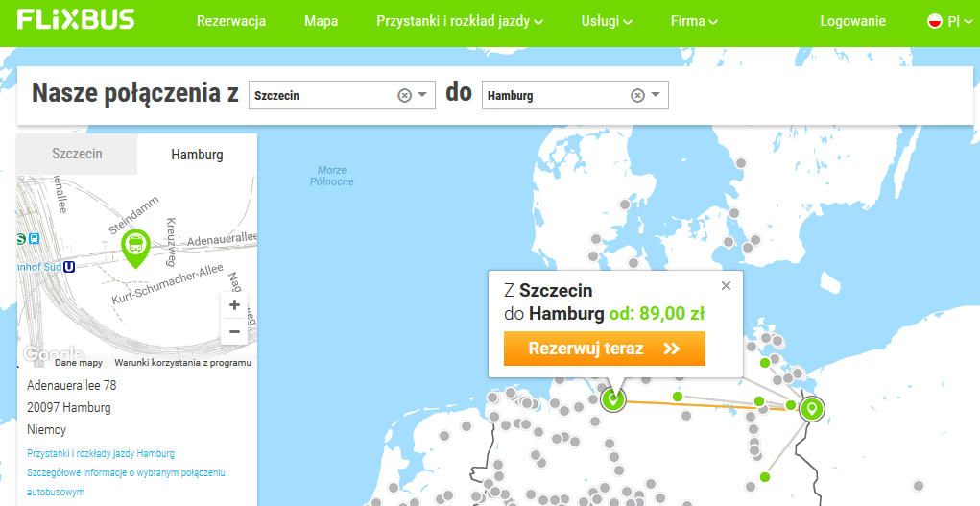The width and height of the screenshot is (980, 506).
Task: Click the S-Bahn station icon
Action: [x=21, y=238]
